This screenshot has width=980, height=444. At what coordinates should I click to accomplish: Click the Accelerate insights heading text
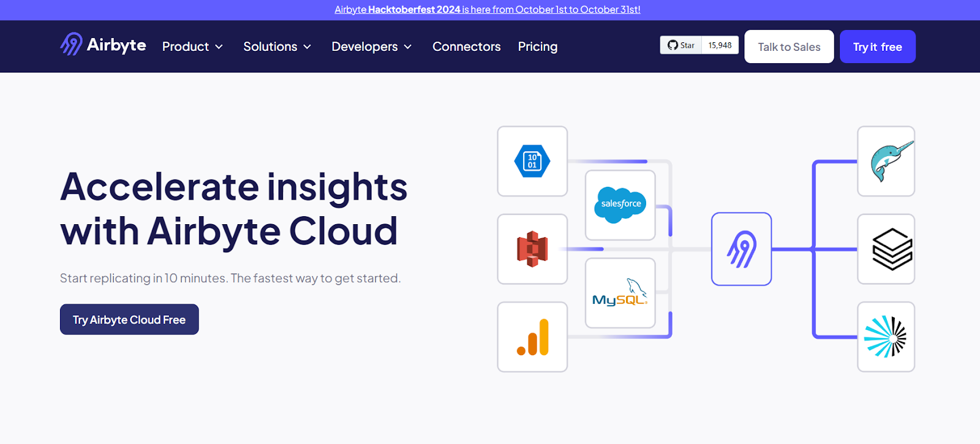(x=233, y=209)
